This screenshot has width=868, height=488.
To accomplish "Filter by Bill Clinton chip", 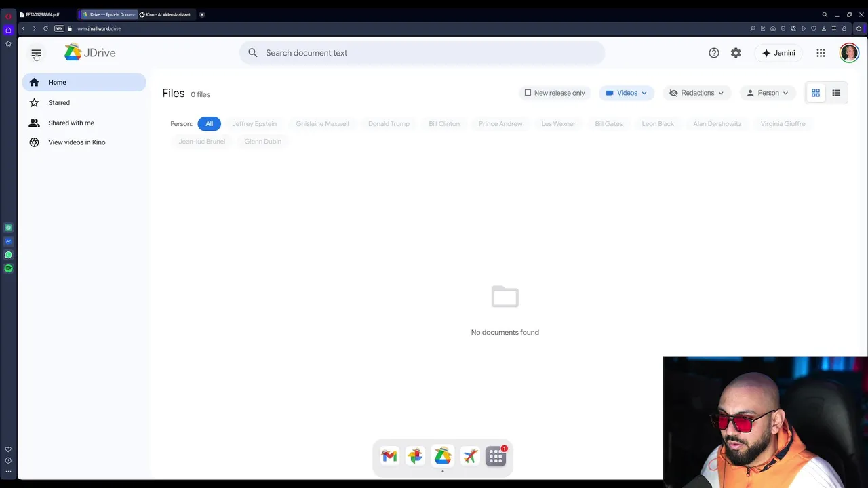I will 444,124.
